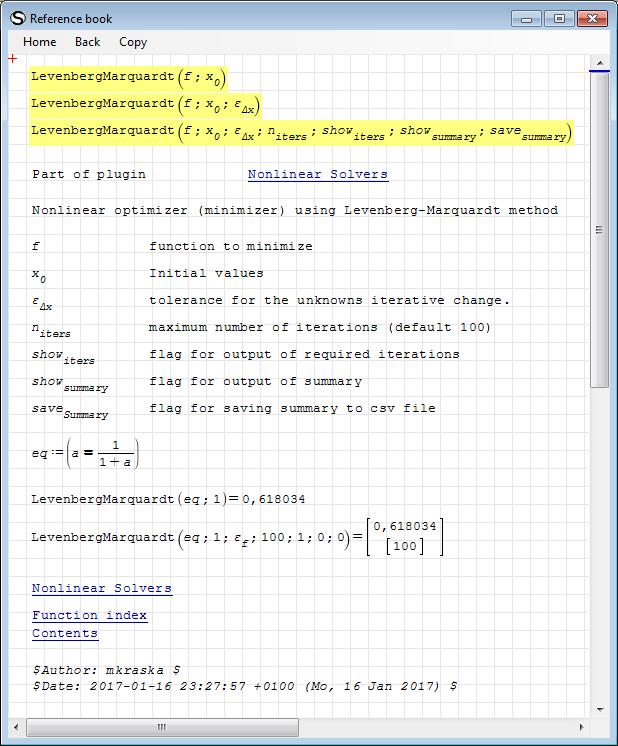Click the horizontal scrollbar left arrow
Viewport: 618px width, 746px height.
click(15, 727)
